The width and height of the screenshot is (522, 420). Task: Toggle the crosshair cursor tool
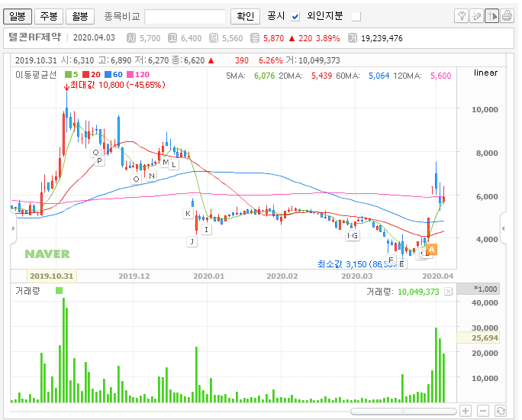pos(491,15)
